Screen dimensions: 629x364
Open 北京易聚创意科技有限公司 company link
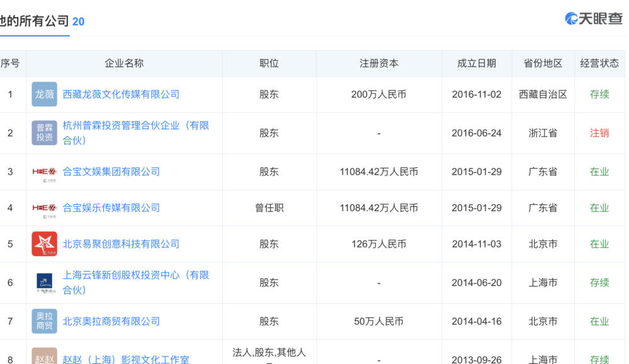(121, 244)
